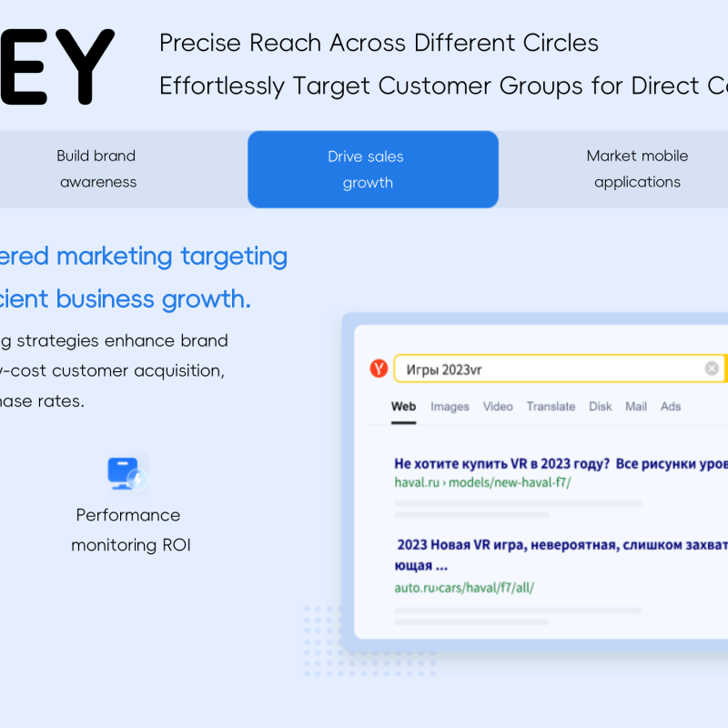
Task: Open the Disk tab
Action: pos(600,407)
